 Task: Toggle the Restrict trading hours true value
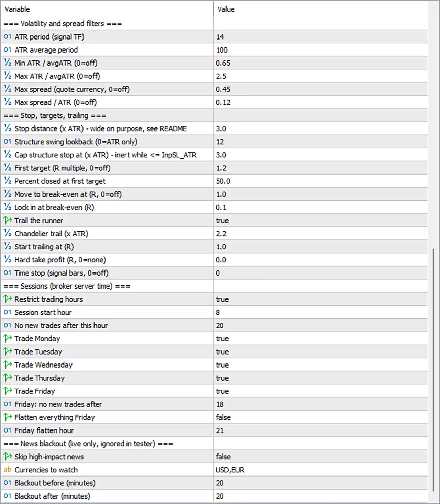point(320,299)
